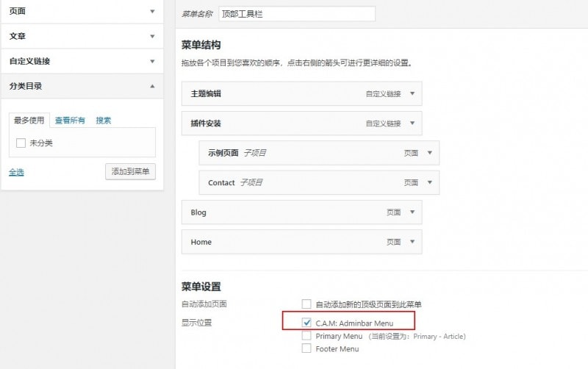Expand the 文章 panel arrow

pos(152,36)
